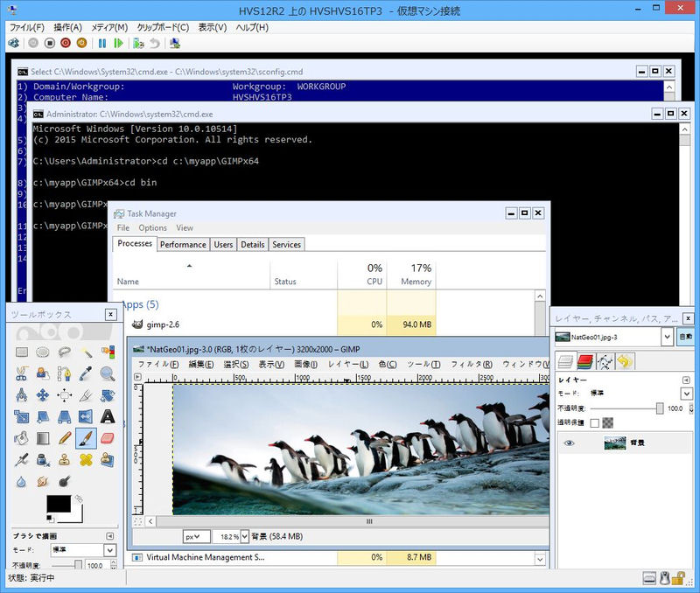Toggle visibility eye of 背景 layer
This screenshot has height=593, width=700.
click(x=569, y=443)
